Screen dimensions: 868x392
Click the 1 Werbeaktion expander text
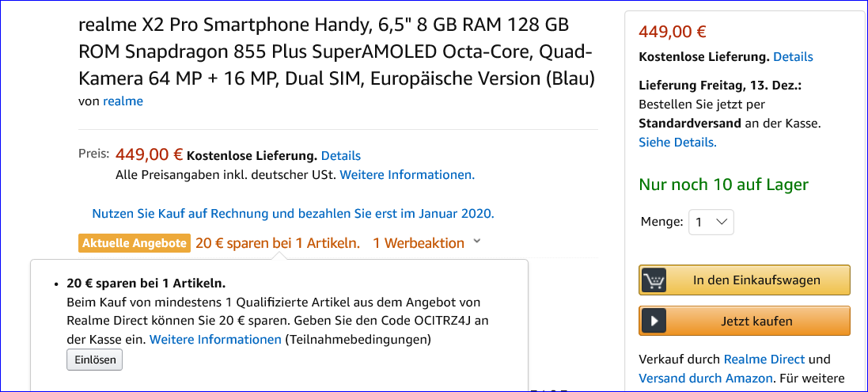(419, 242)
